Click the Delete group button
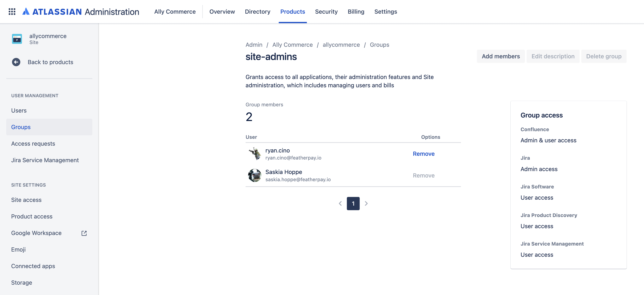644x295 pixels. point(604,56)
